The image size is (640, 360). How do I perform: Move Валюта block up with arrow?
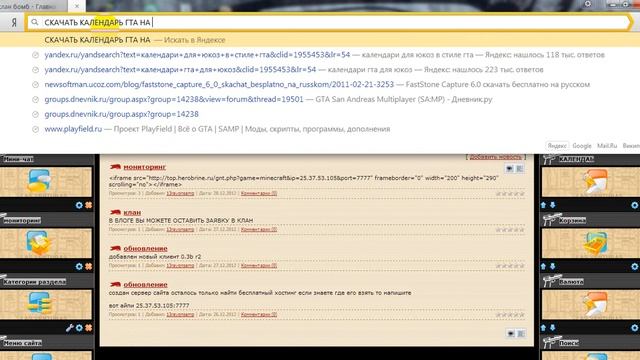(x=544, y=327)
